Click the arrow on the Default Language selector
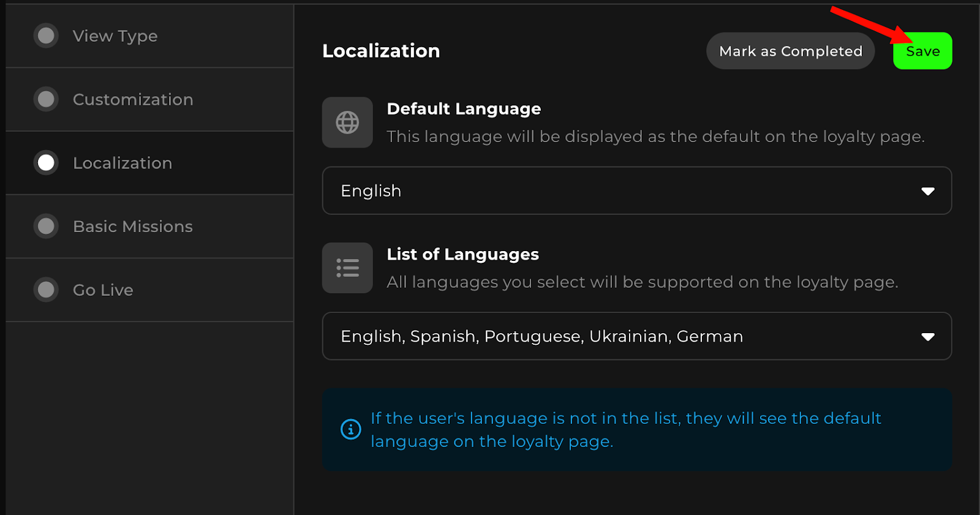 click(927, 192)
